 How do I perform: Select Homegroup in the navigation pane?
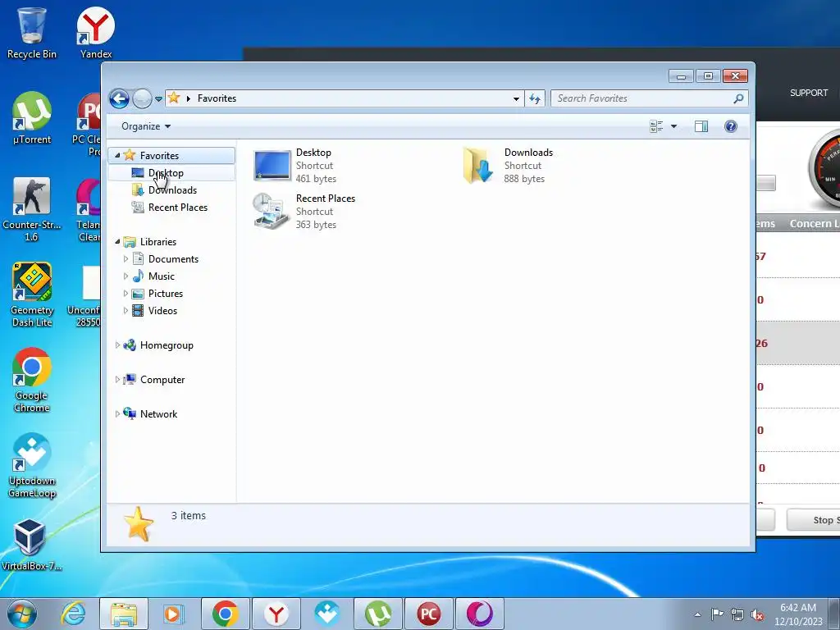coord(167,345)
